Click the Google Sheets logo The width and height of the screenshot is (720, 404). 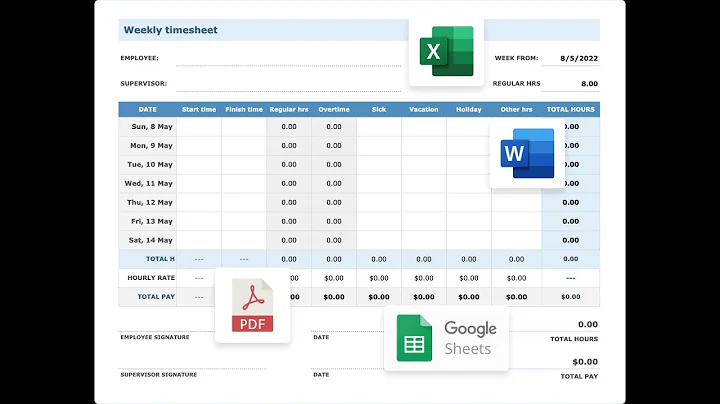[x=446, y=338]
